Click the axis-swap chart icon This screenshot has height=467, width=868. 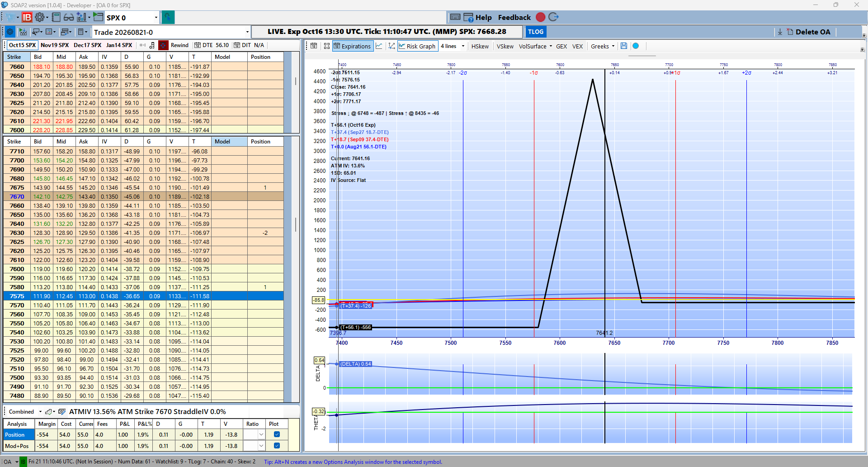point(392,46)
